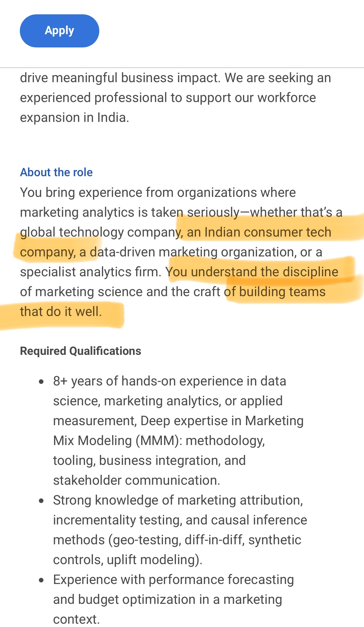Viewport: 364px width, 627px height.
Task: Tap highlighted sentence You understand the discipline
Action: [x=252, y=272]
